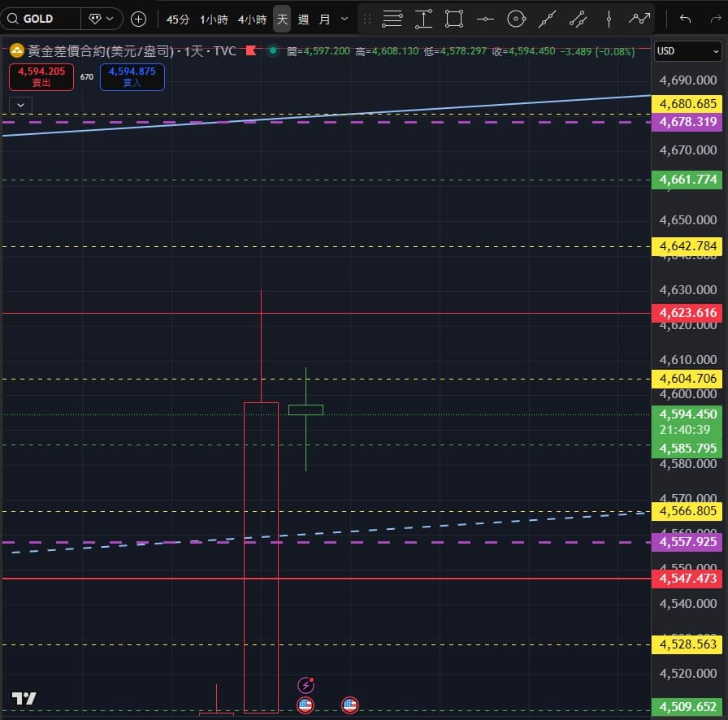Viewport: 728px width, 720px height.
Task: Open the diamond plan dropdown
Action: click(x=103, y=19)
